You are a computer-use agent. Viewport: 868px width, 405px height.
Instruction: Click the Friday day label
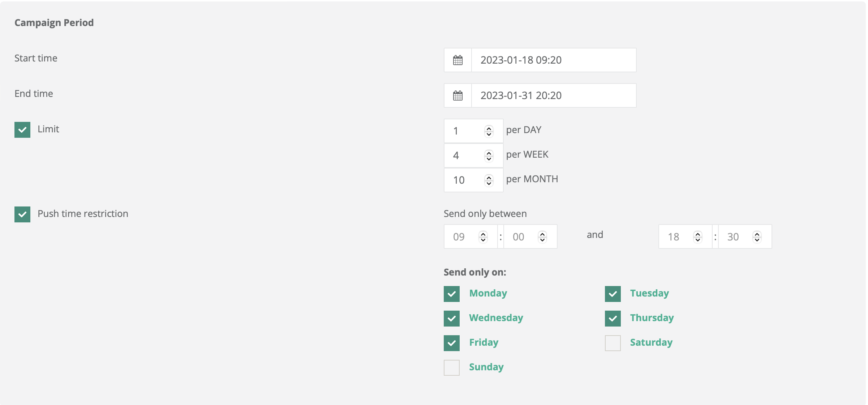484,342
